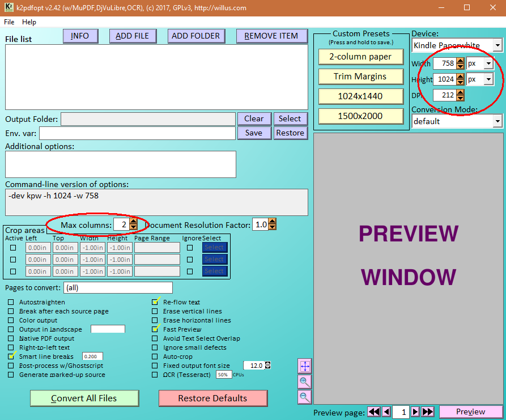Click Restore env var button
This screenshot has height=420, width=506.
tap(290, 133)
